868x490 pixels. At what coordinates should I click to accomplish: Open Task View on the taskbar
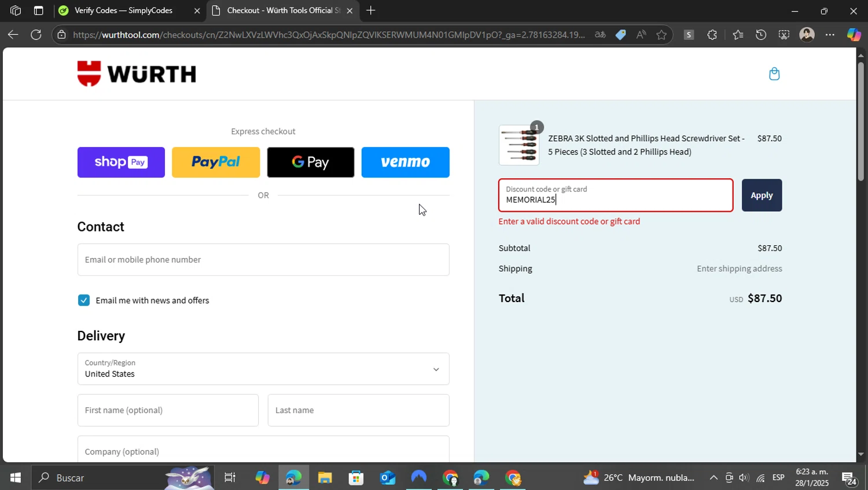230,478
